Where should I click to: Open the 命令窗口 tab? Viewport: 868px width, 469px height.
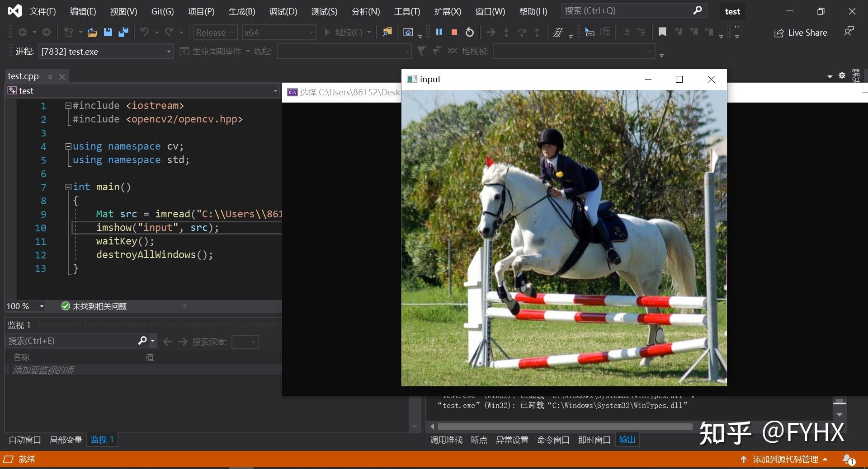[553, 440]
